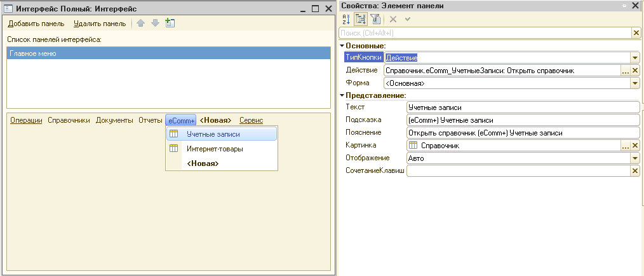Image resolution: width=644 pixels, height=276 pixels.
Task: Expand the Отображение dropdown
Action: (x=635, y=158)
